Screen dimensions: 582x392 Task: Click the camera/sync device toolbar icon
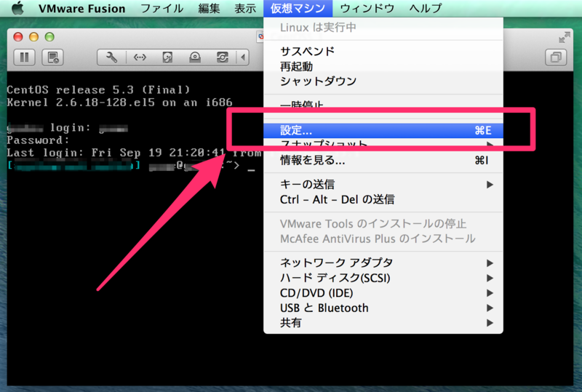click(223, 57)
